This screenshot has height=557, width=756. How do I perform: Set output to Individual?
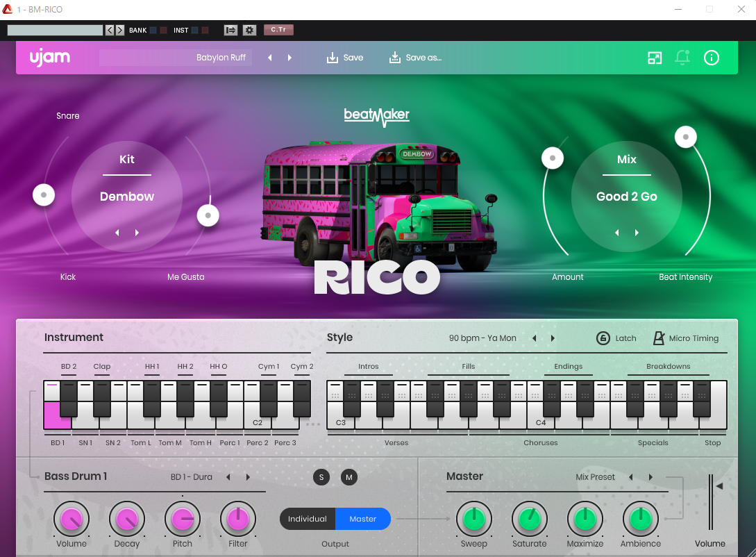click(x=307, y=519)
